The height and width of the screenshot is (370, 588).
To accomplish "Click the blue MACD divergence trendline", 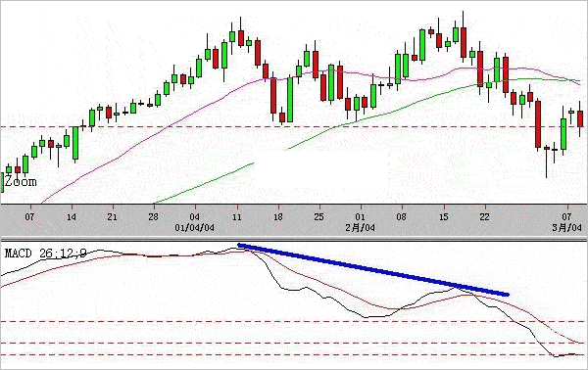I will coord(373,269).
